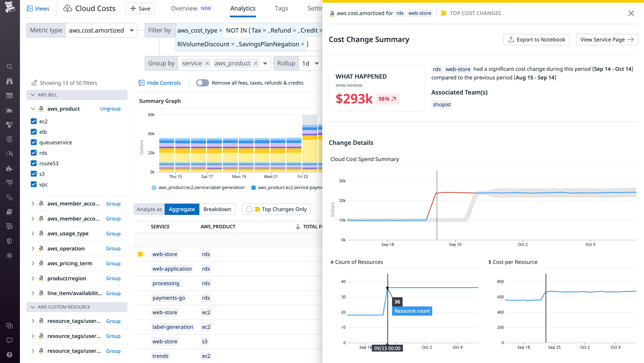Click the Export to Notebook button
Screen dimensions: 644x363
pyautogui.click(x=536, y=39)
